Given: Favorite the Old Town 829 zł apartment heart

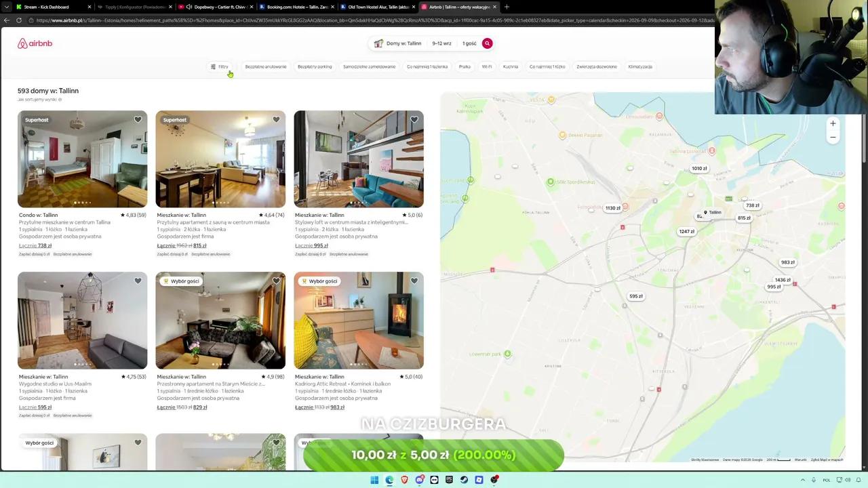Looking at the screenshot, I should click(x=276, y=281).
